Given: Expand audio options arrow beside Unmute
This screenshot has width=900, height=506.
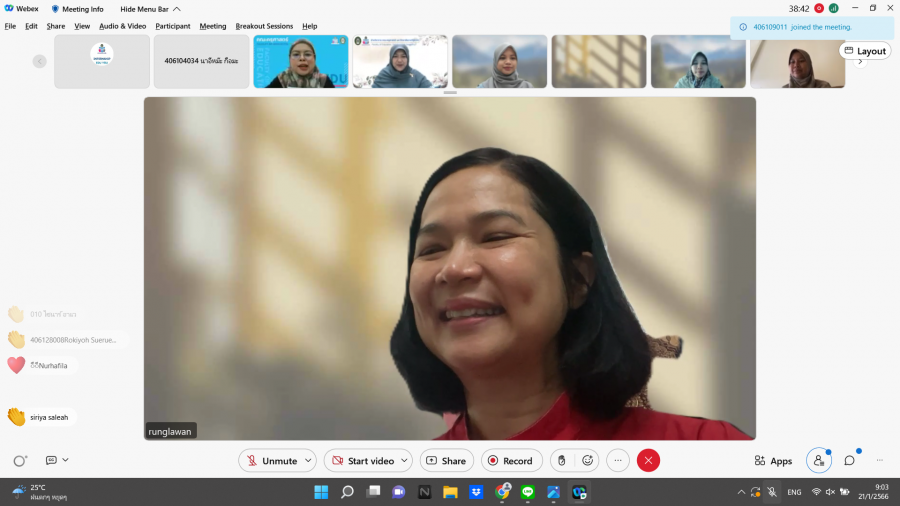Looking at the screenshot, I should [307, 460].
